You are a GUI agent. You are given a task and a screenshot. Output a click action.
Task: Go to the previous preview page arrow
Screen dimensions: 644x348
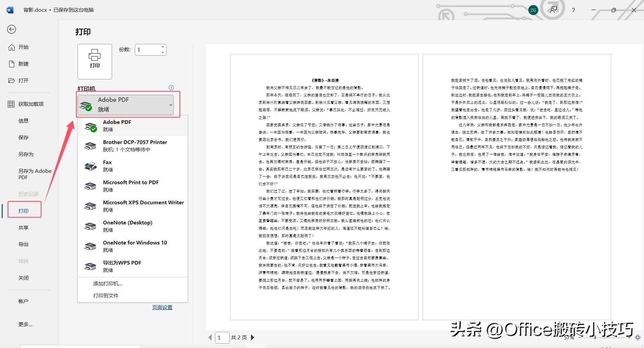[x=210, y=337]
